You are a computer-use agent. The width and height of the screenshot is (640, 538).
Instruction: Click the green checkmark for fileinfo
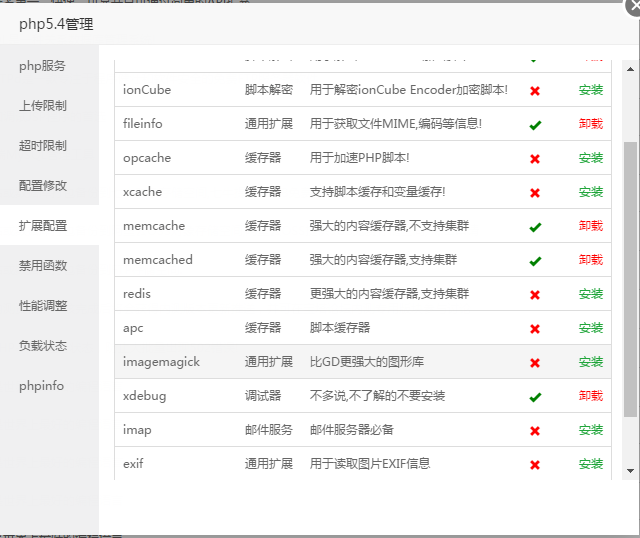click(x=535, y=125)
